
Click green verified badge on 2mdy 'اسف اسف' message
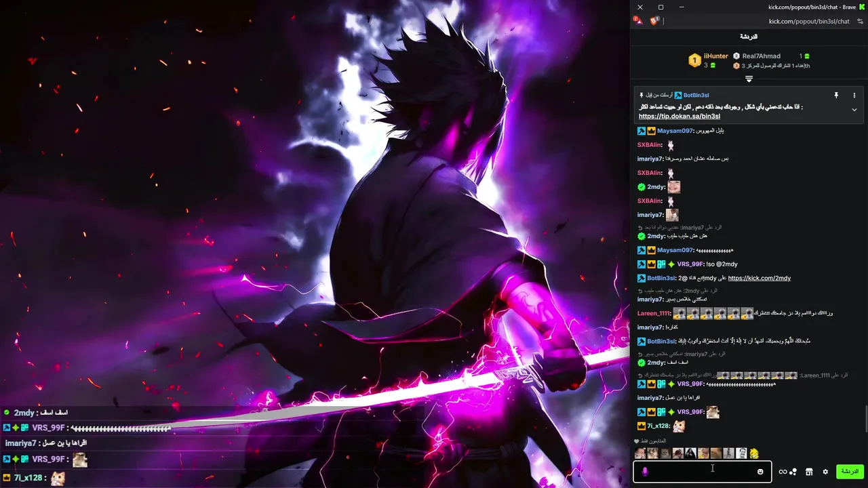(x=642, y=363)
